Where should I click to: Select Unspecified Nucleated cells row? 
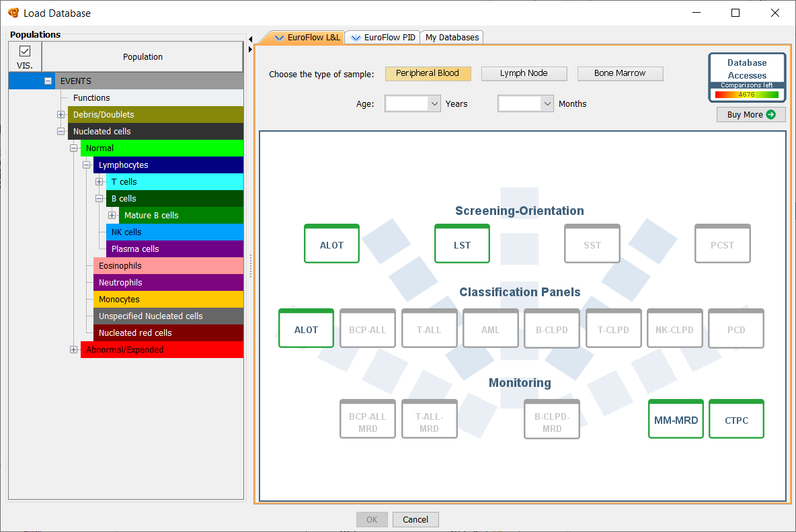pyautogui.click(x=168, y=316)
